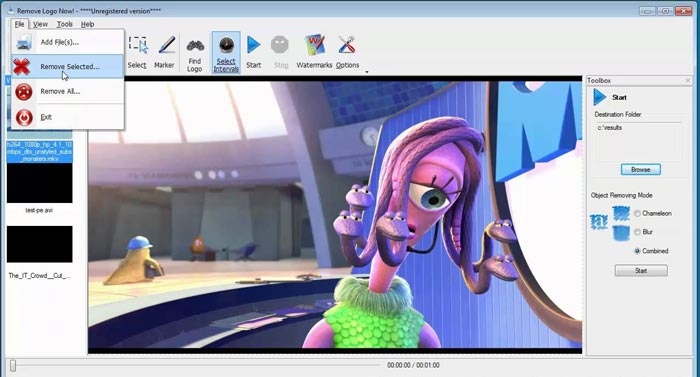The width and height of the screenshot is (700, 377).
Task: Click the Blur mode preview icon
Action: click(621, 233)
